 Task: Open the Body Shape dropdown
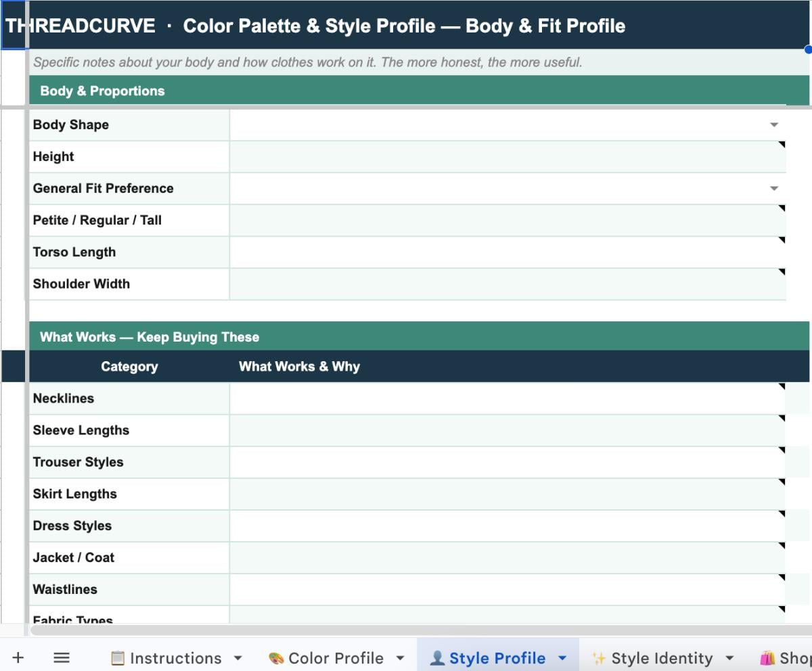pos(773,124)
